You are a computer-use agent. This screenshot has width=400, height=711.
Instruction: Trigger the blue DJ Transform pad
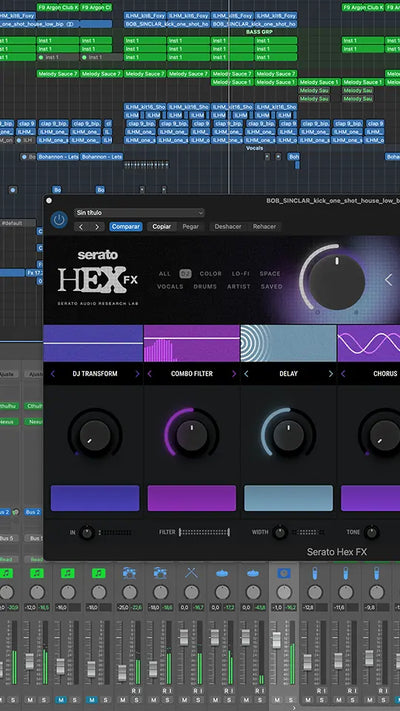click(95, 498)
